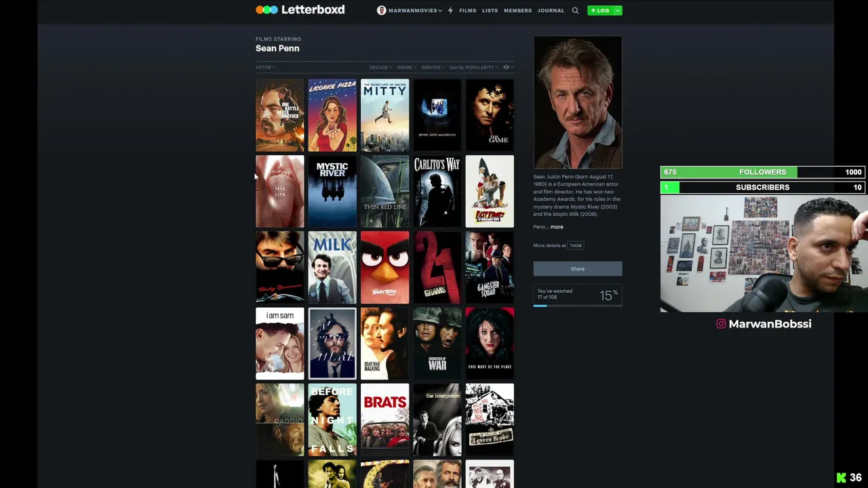
Task: Open the Milk poster
Action: pyautogui.click(x=332, y=267)
